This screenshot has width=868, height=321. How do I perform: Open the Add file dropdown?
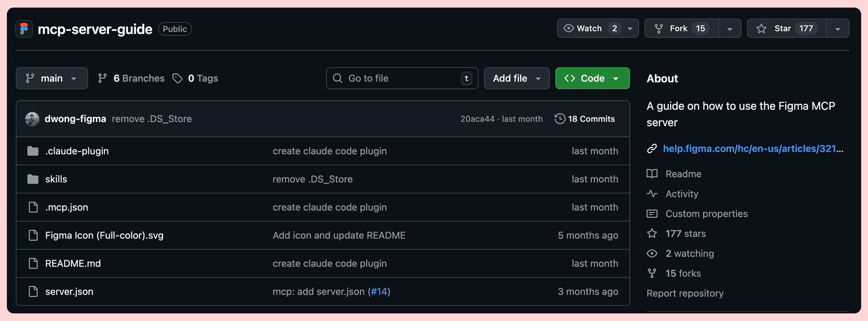coord(517,78)
